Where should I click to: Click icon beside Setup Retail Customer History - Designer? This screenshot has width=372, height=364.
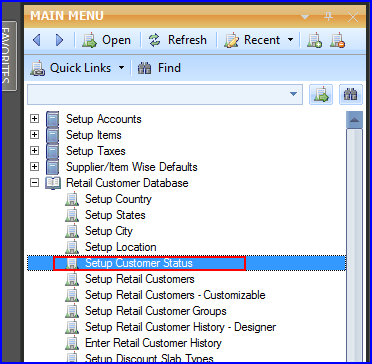pos(72,327)
